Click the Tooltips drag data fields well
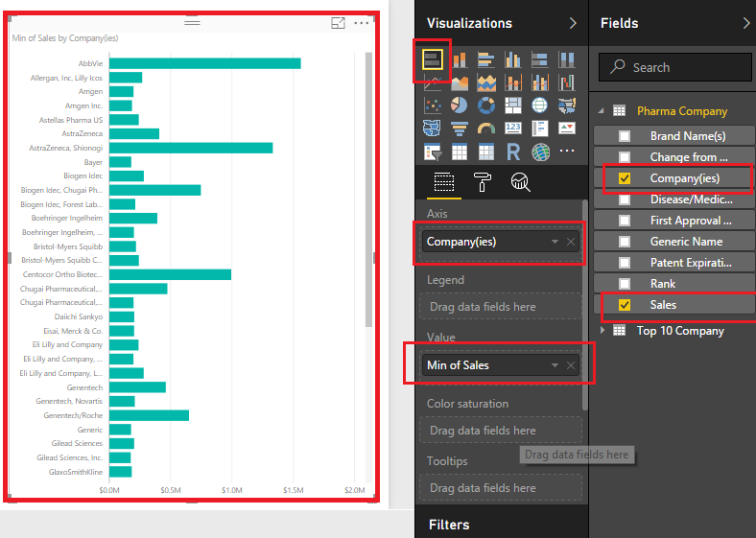The height and width of the screenshot is (538, 756). click(x=501, y=488)
